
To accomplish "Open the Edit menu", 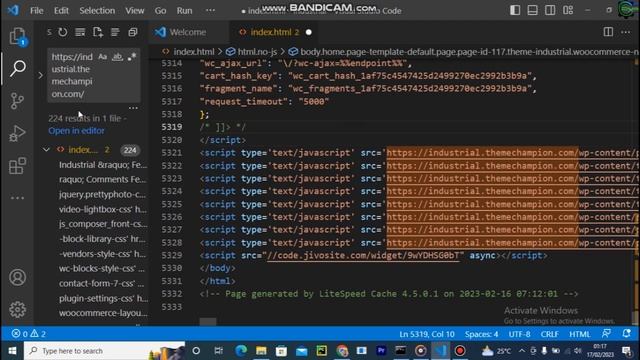I will [x=61, y=10].
